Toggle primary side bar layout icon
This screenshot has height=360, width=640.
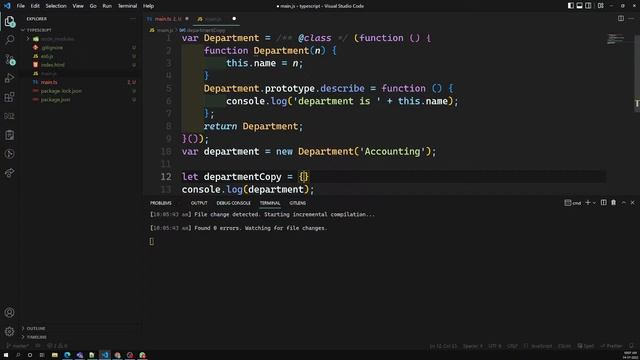pos(571,6)
